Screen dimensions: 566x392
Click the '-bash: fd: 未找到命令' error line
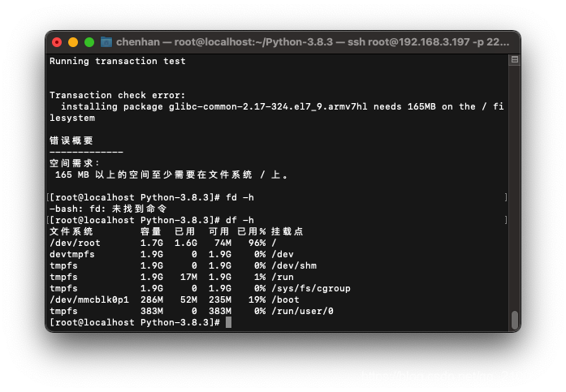coord(108,209)
